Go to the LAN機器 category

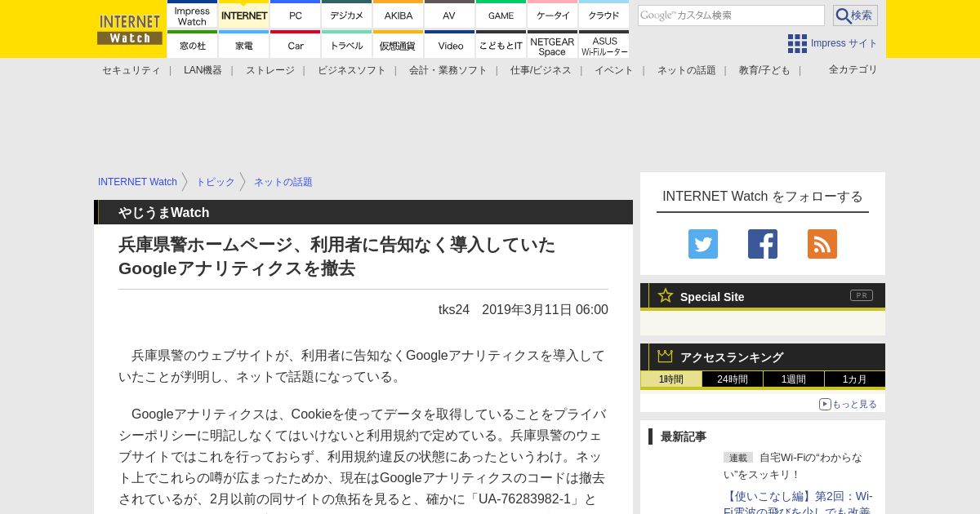(x=203, y=70)
